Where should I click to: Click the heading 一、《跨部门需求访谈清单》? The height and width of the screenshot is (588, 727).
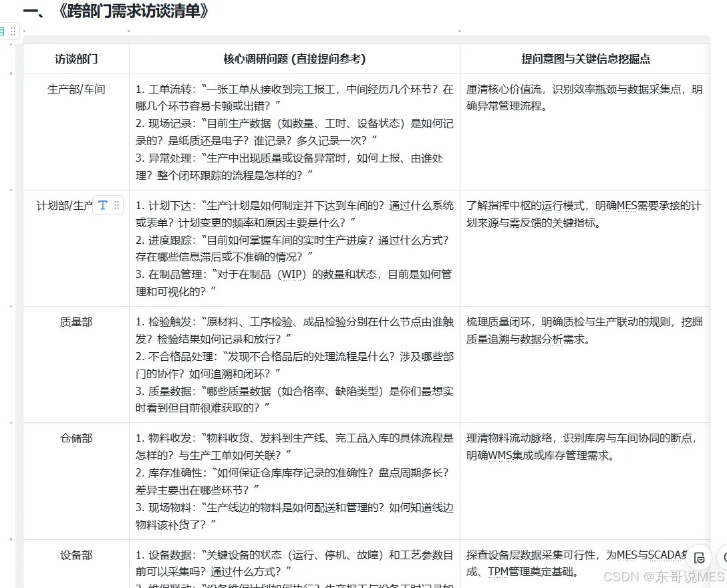(115, 11)
